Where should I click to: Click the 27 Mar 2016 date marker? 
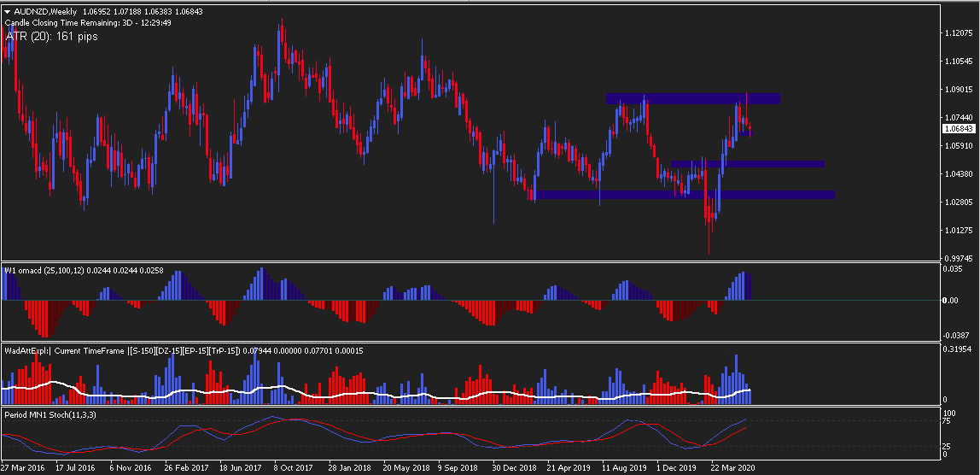click(x=21, y=467)
